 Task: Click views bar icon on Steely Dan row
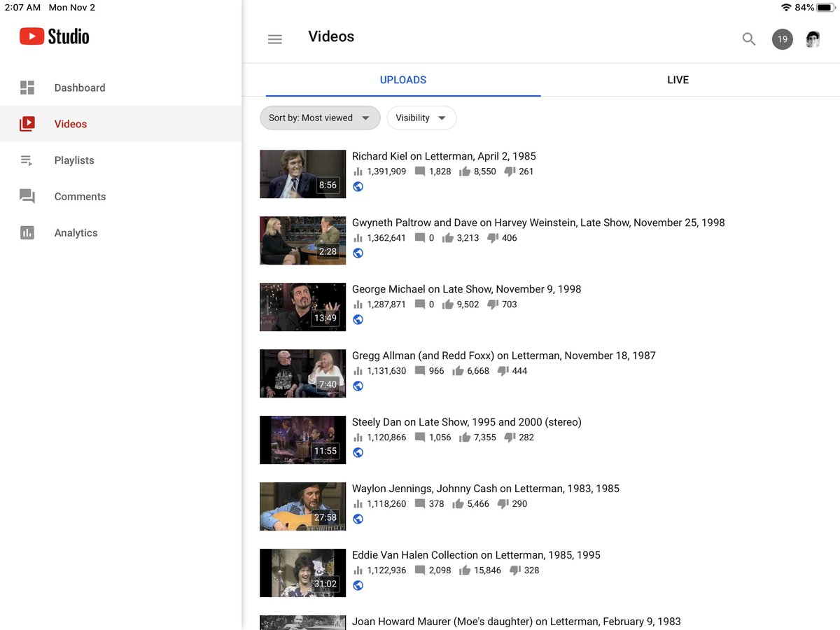(x=358, y=437)
